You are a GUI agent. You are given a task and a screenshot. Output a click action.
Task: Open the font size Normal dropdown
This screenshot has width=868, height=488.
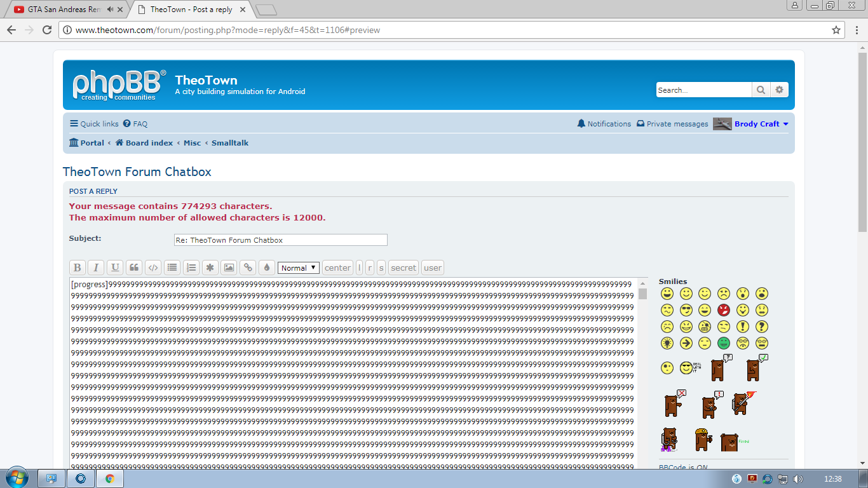pyautogui.click(x=299, y=268)
